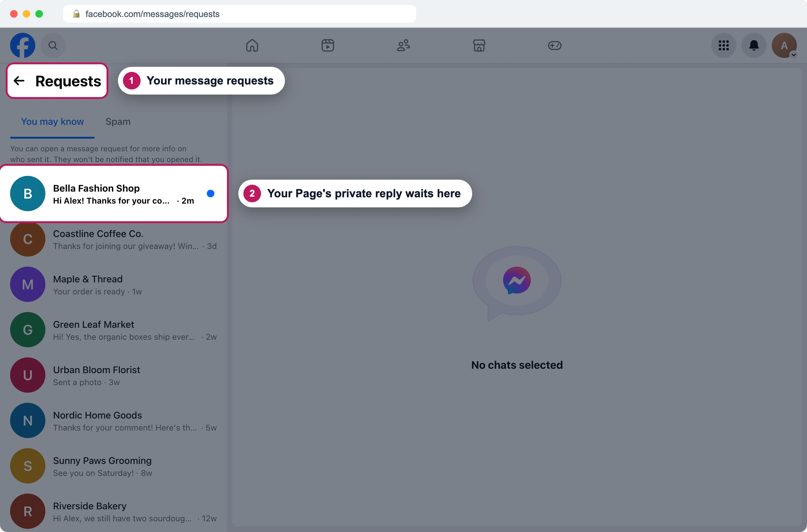Click 'Sent a photo' preview text
The height and width of the screenshot is (532, 807).
(77, 382)
